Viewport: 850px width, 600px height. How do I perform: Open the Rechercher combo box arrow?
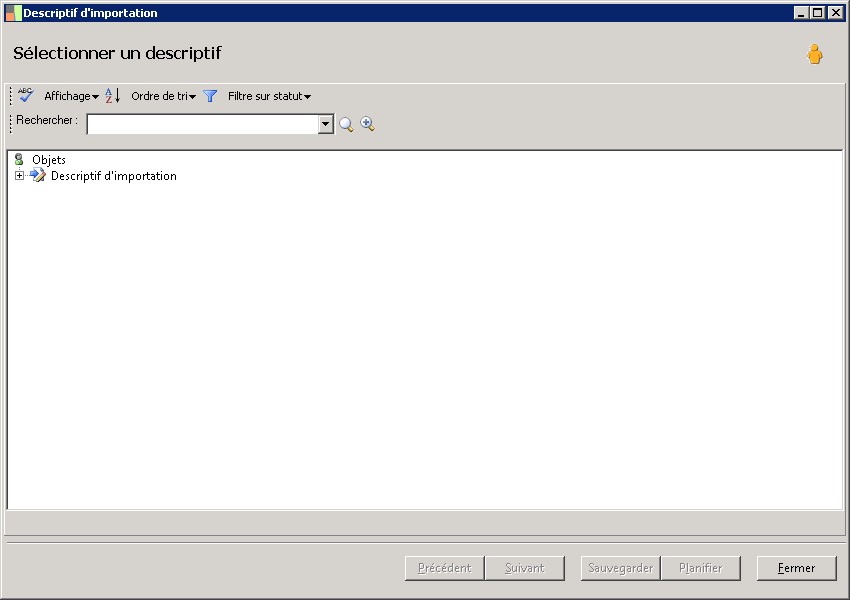pos(325,124)
